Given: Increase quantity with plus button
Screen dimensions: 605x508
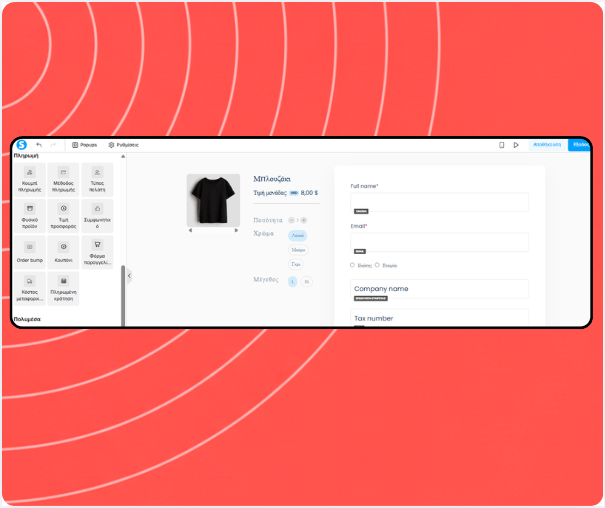Looking at the screenshot, I should [304, 220].
